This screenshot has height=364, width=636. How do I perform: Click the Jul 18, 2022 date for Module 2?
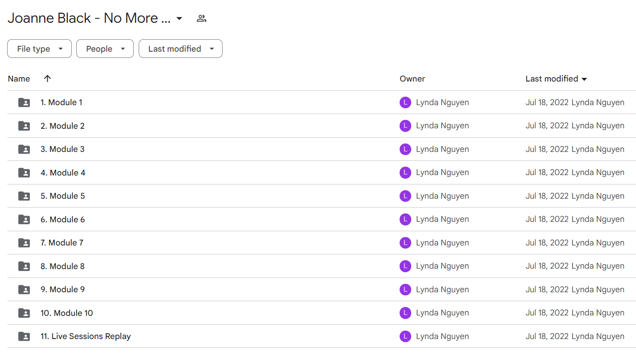547,126
